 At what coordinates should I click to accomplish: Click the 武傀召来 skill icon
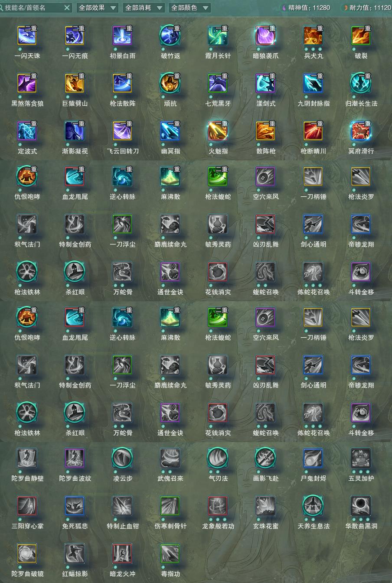click(170, 458)
